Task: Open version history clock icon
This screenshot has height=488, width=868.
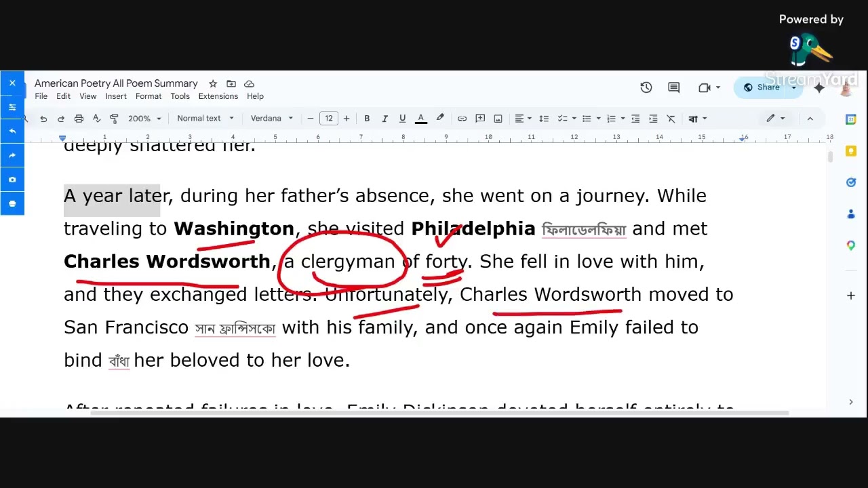Action: coord(646,87)
